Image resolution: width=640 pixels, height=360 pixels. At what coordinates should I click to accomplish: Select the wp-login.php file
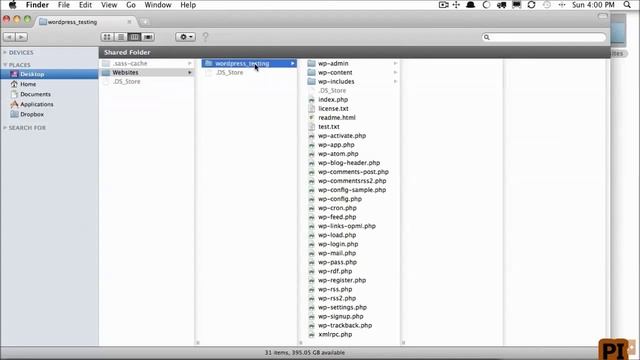[338, 244]
